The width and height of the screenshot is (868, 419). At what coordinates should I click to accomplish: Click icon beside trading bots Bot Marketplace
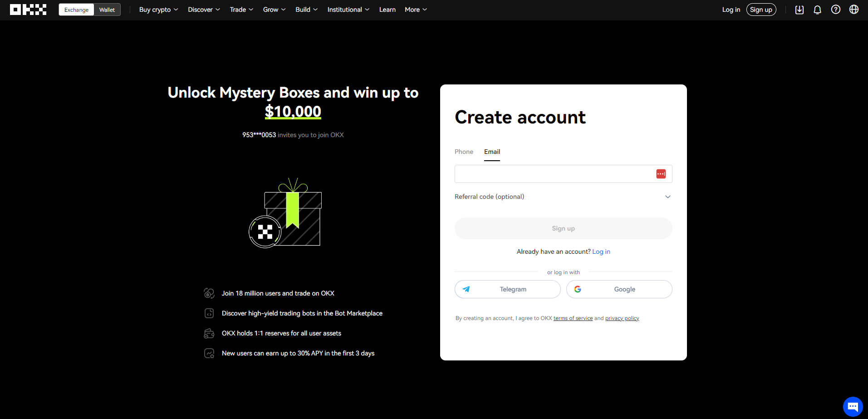(209, 313)
